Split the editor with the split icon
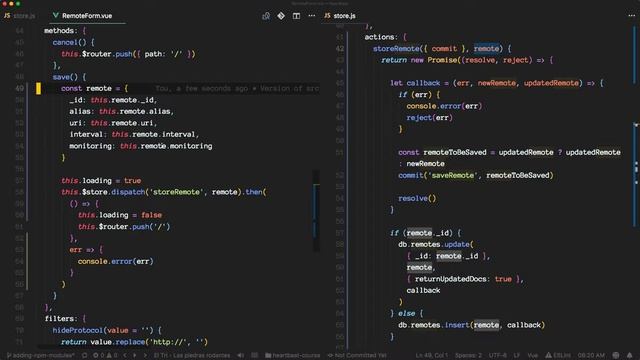640x360 pixels. [x=296, y=16]
